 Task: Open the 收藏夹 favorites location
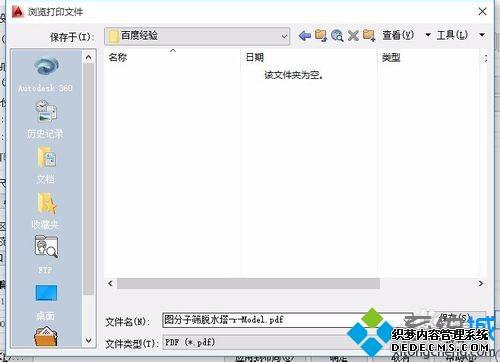pyautogui.click(x=45, y=211)
